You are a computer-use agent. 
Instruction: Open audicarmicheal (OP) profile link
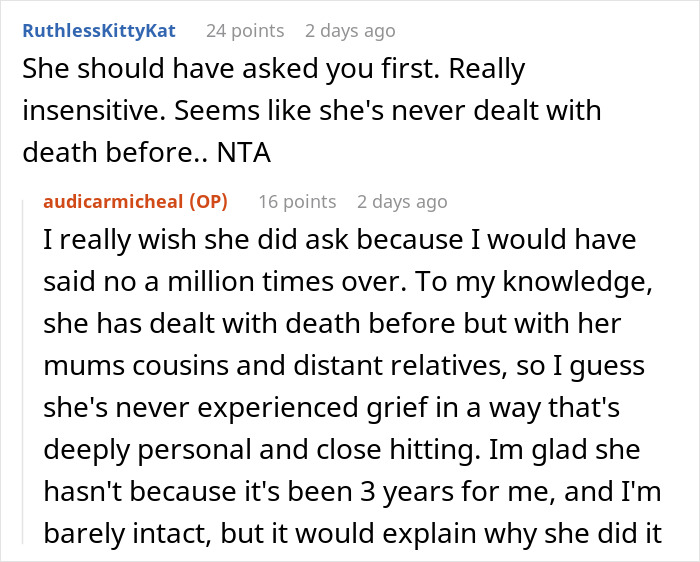pyautogui.click(x=136, y=202)
